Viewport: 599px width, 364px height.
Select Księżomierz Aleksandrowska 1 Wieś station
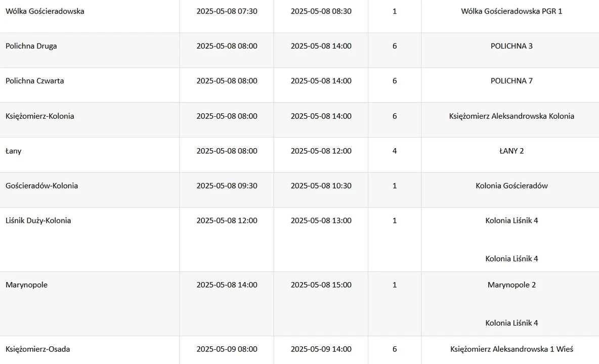point(511,349)
